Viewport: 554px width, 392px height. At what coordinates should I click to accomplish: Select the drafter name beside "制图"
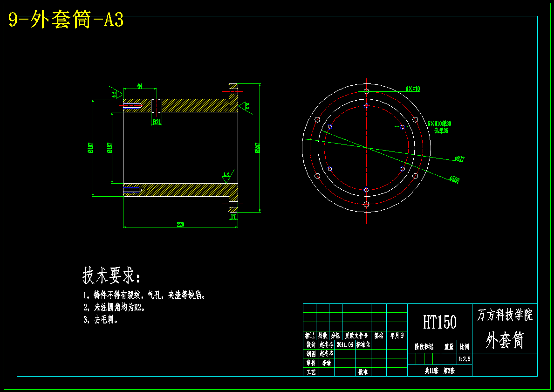pyautogui.click(x=327, y=353)
